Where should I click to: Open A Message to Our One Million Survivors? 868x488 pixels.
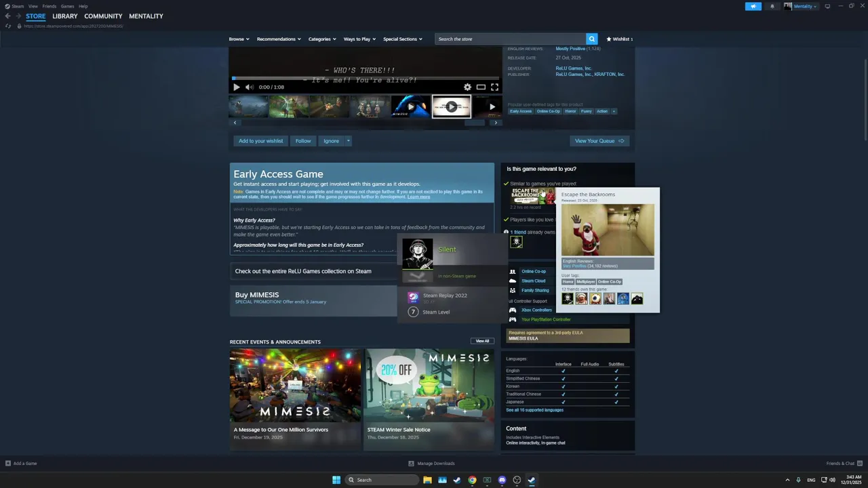[295, 399]
